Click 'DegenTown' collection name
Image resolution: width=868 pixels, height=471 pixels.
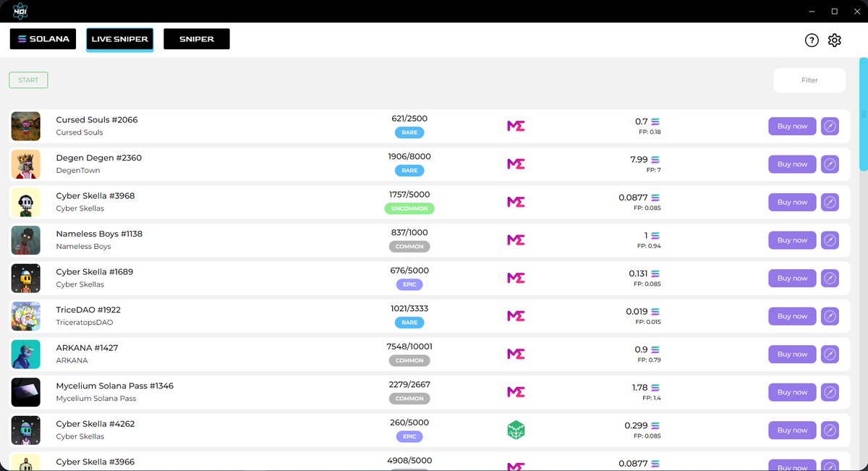[78, 171]
